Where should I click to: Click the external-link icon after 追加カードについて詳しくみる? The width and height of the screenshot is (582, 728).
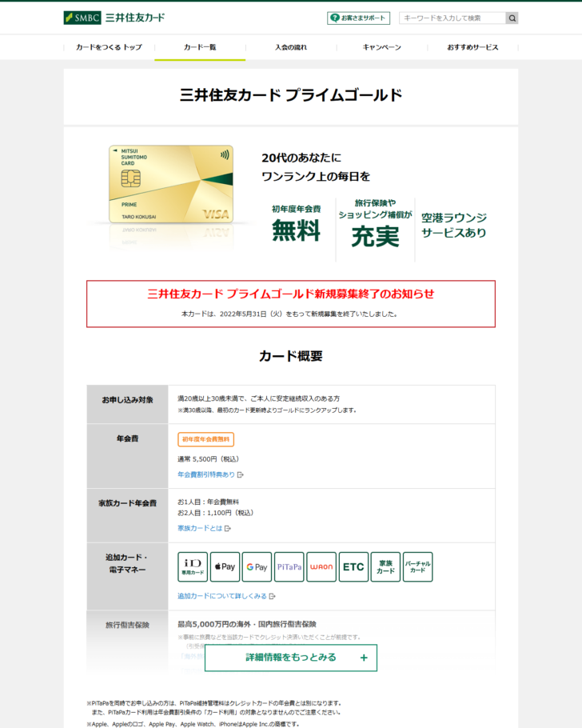(x=273, y=596)
